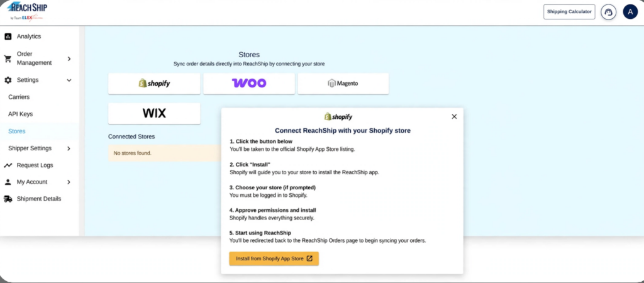The width and height of the screenshot is (644, 283).
Task: Click the 'Connected Stores' heading
Action: (x=131, y=136)
